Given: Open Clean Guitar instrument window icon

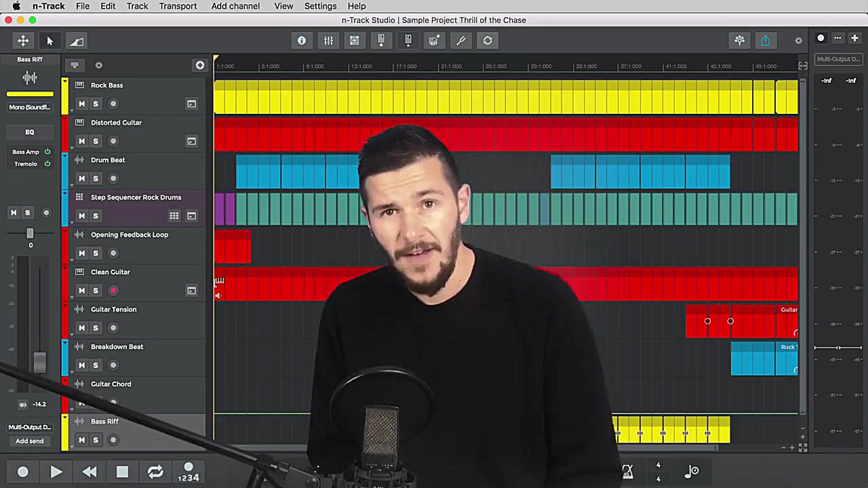Looking at the screenshot, I should click(191, 290).
